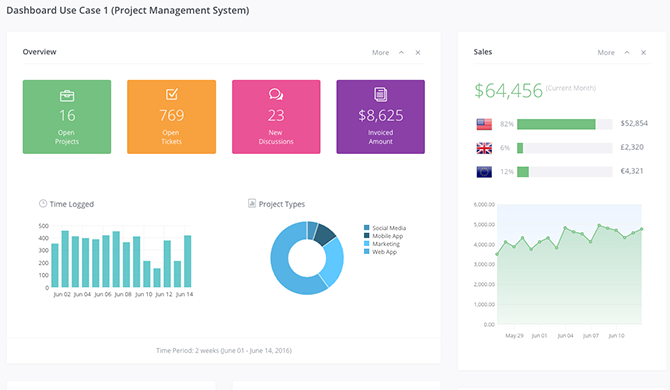This screenshot has width=670, height=390.
Task: Close the Overview panel
Action: (418, 53)
